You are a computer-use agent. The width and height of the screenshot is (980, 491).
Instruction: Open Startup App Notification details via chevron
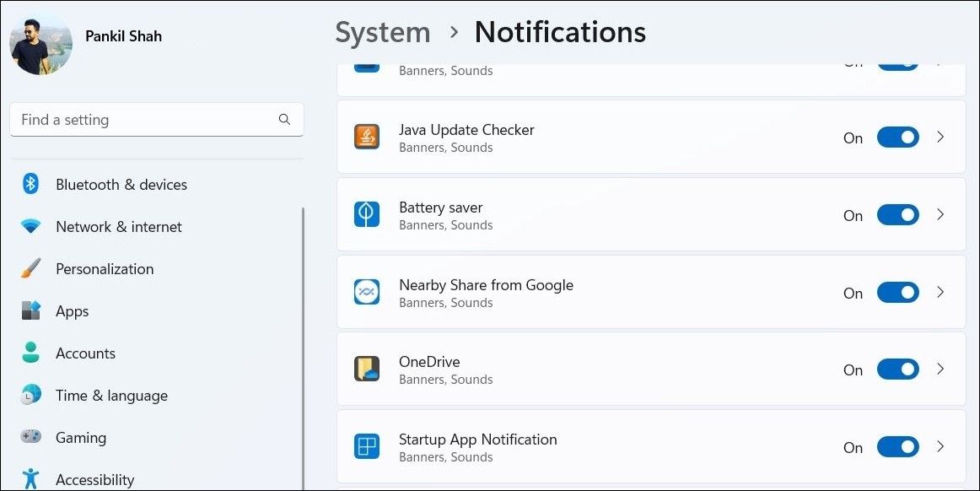click(x=940, y=446)
